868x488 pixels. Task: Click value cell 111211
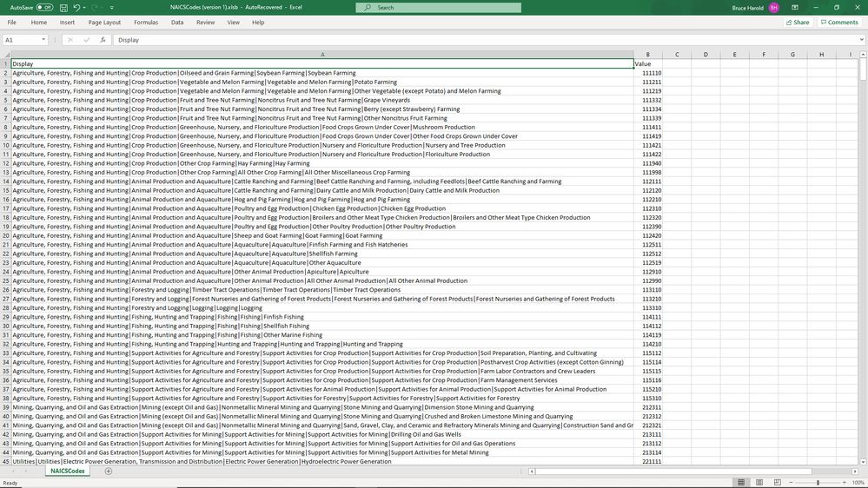tap(647, 82)
